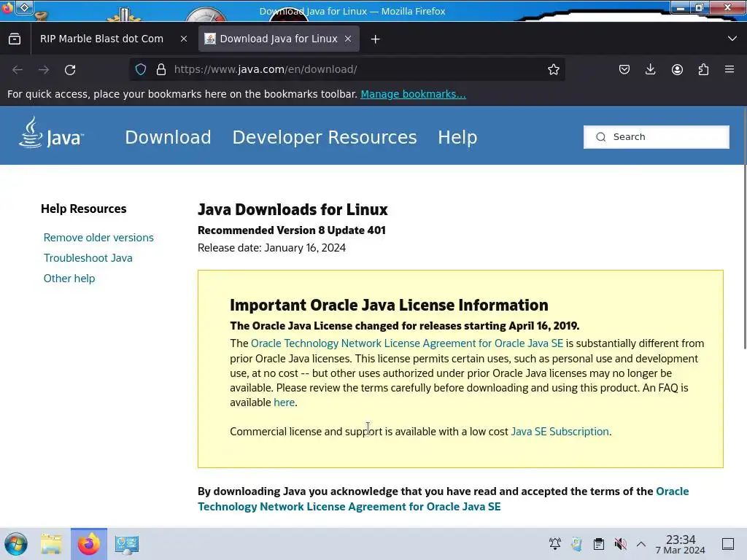Open Other help link
This screenshot has width=747, height=560.
(x=69, y=279)
